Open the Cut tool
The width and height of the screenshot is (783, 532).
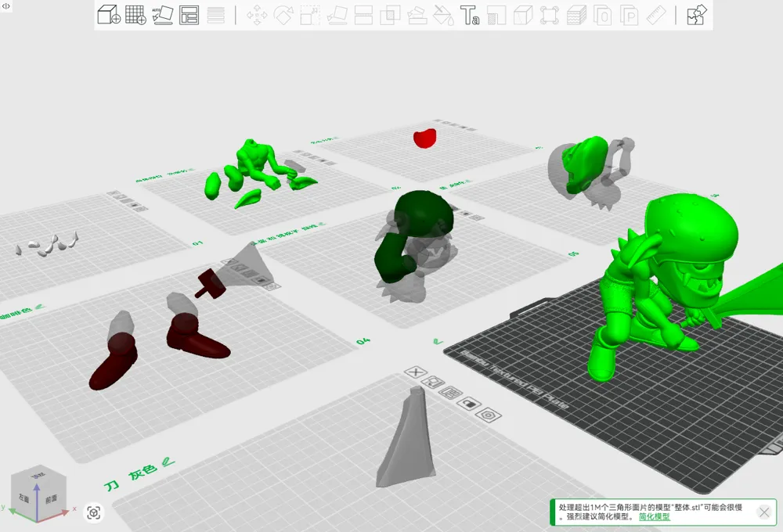363,15
